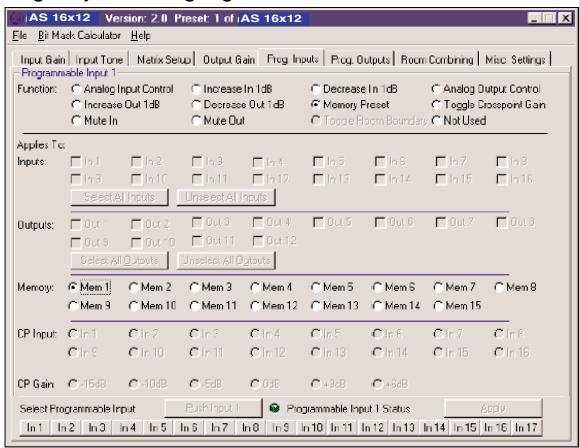Choose Mem 2 memory preset
Screen dimensions: 579x448
point(150,287)
